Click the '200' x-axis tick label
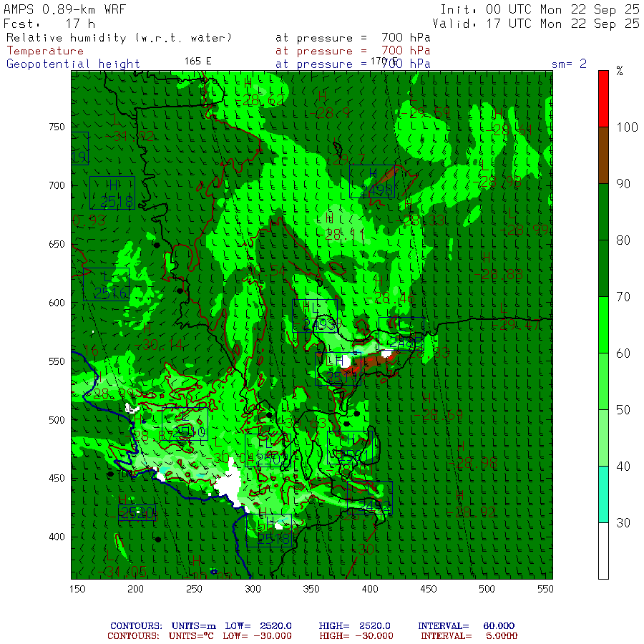The image size is (644, 644). (x=135, y=589)
